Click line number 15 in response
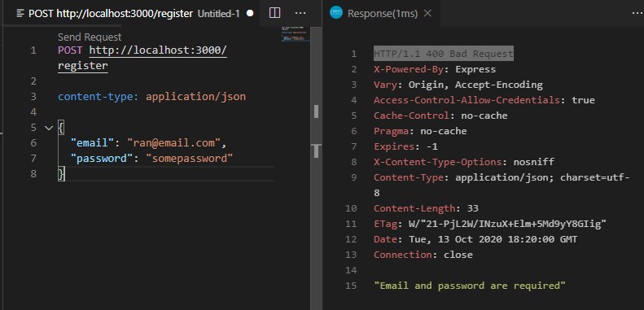This screenshot has height=310, width=644. coord(351,286)
